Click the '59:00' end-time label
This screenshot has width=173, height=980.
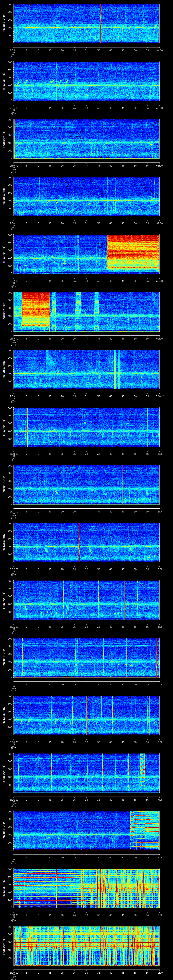159,339
